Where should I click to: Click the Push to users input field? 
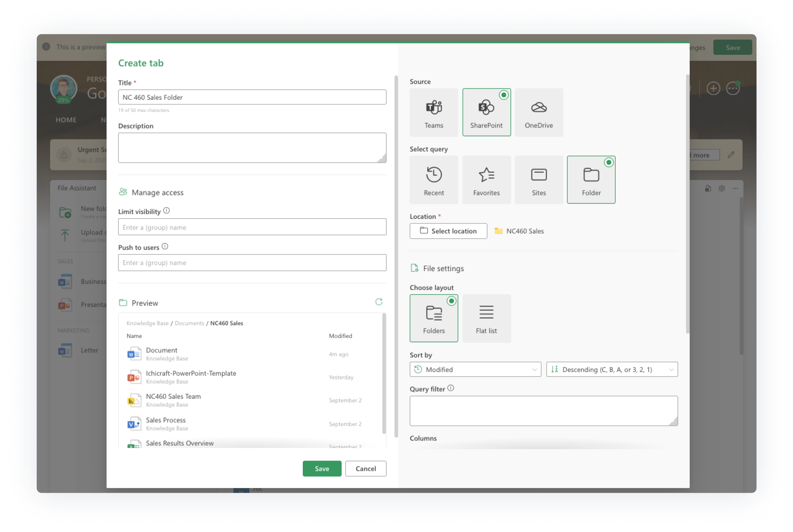pos(252,263)
